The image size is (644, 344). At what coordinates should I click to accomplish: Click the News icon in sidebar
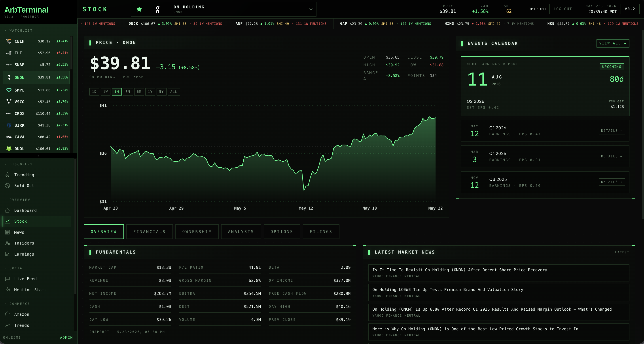[8, 232]
